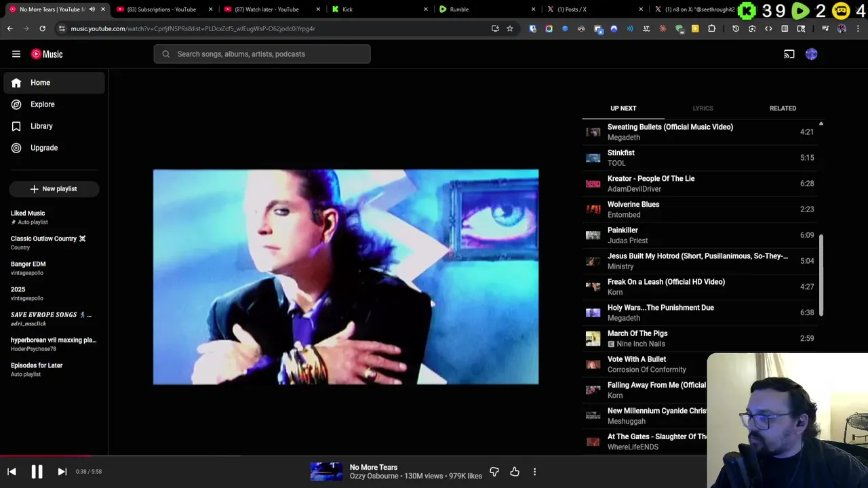Screen dimensions: 868x488
Task: Open the Banger EDM playlist
Action: click(54, 268)
